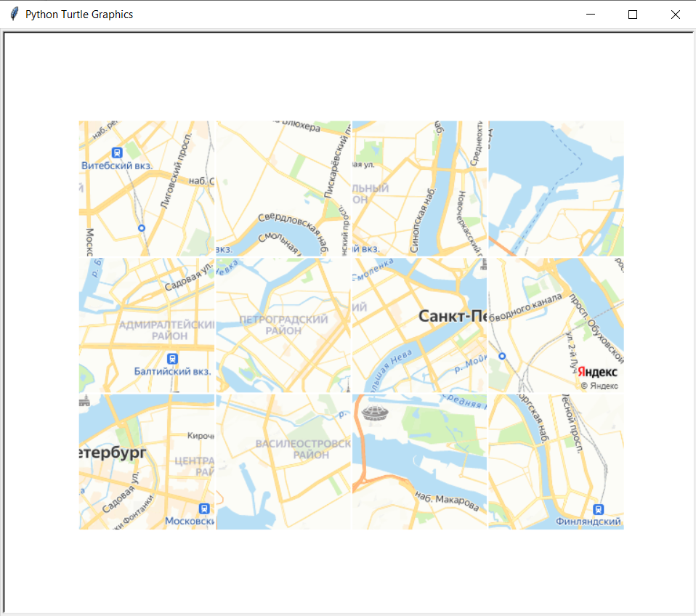The height and width of the screenshot is (616, 696).
Task: Click the 'наб. Макарова' label
Action: 447,501
